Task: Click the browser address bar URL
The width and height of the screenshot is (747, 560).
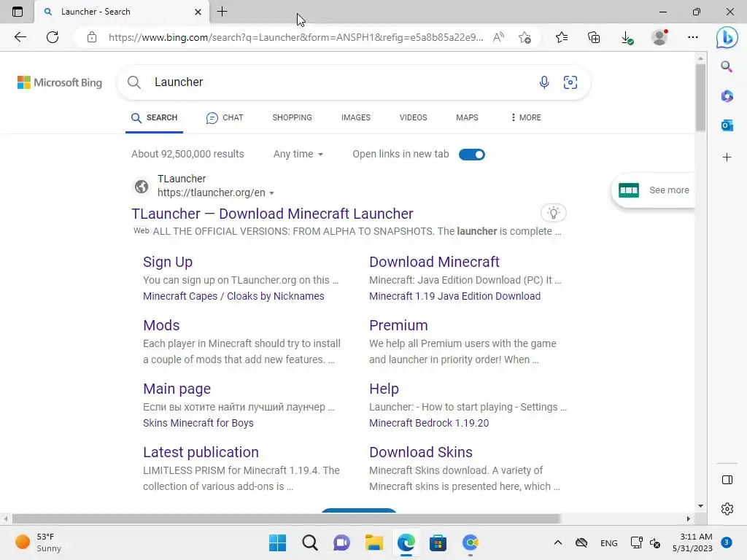Action: point(295,37)
